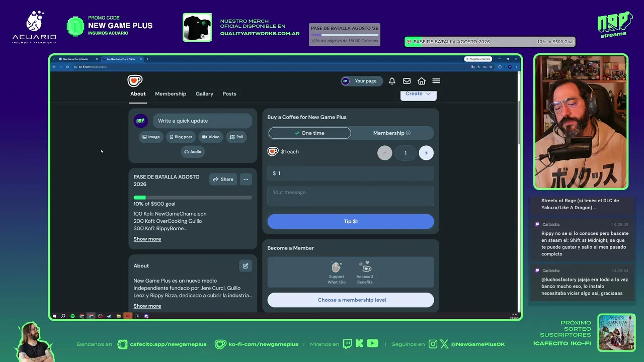The image size is (644, 362).
Task: Click the '10% of $500 goal' text
Action: [x=154, y=204]
